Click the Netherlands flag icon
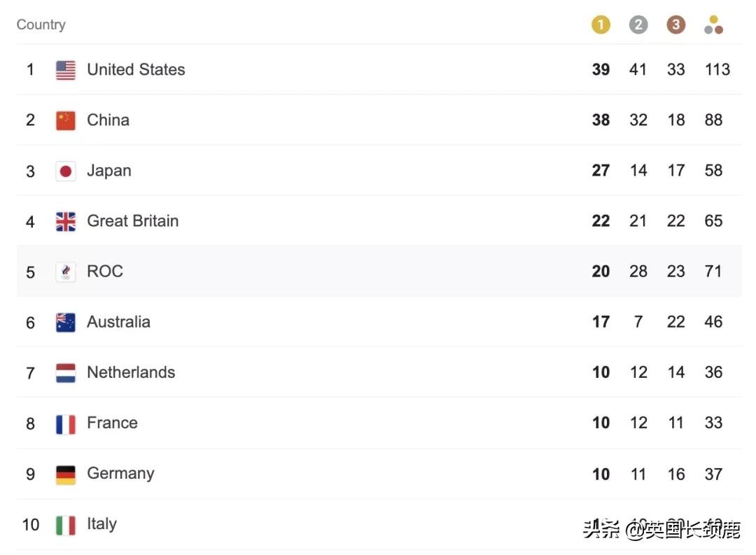756x555 pixels. point(66,373)
